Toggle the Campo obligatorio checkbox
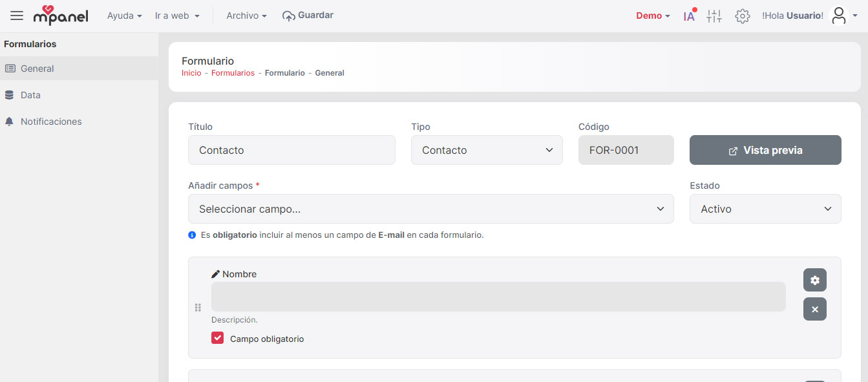The width and height of the screenshot is (868, 382). (x=217, y=338)
